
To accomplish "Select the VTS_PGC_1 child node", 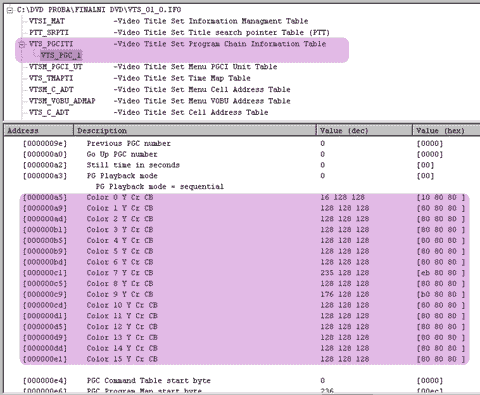I will (x=61, y=55).
